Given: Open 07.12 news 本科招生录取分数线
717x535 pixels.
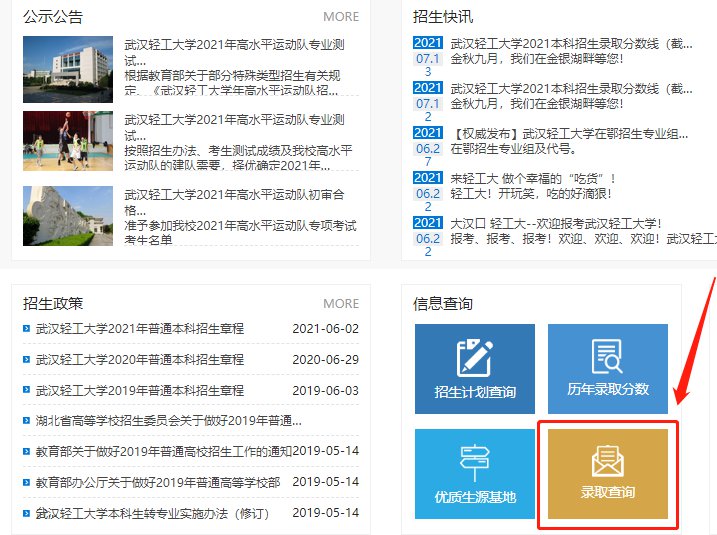Looking at the screenshot, I should [572, 89].
